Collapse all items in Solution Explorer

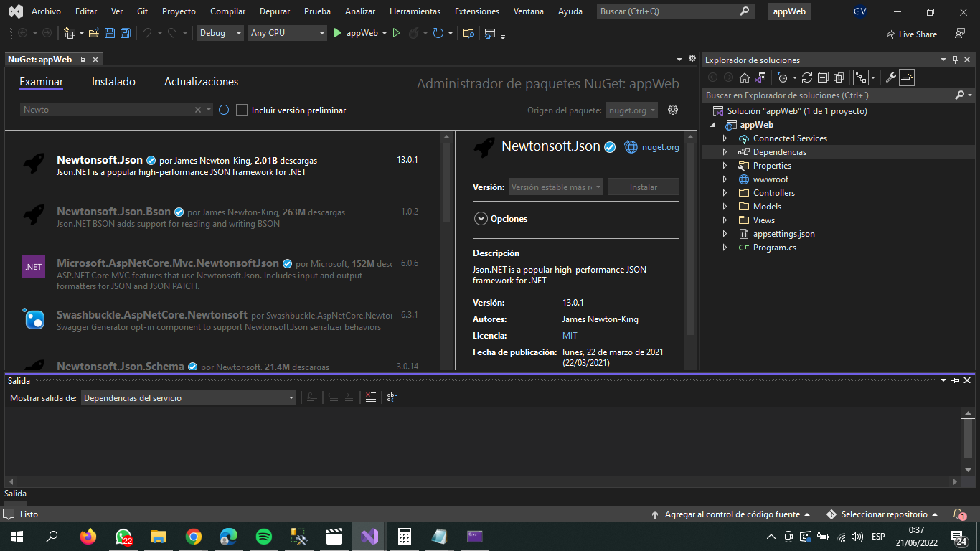[x=822, y=77]
